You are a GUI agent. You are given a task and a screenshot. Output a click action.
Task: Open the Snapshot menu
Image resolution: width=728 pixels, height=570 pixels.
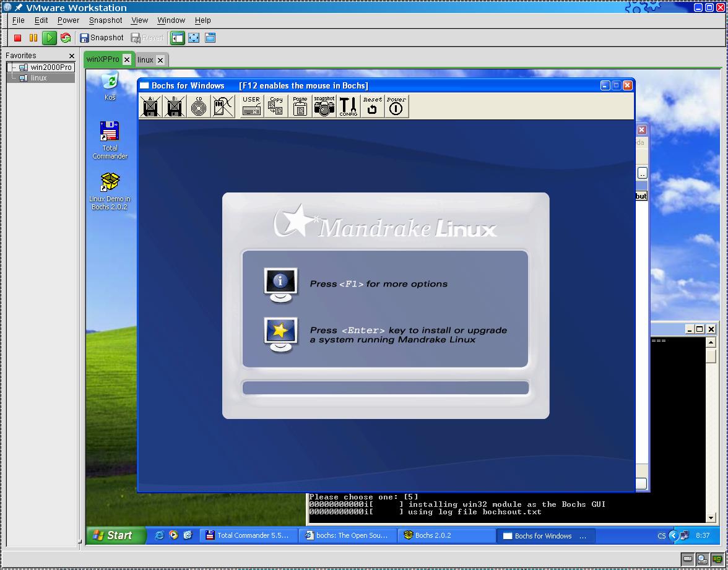pos(105,20)
